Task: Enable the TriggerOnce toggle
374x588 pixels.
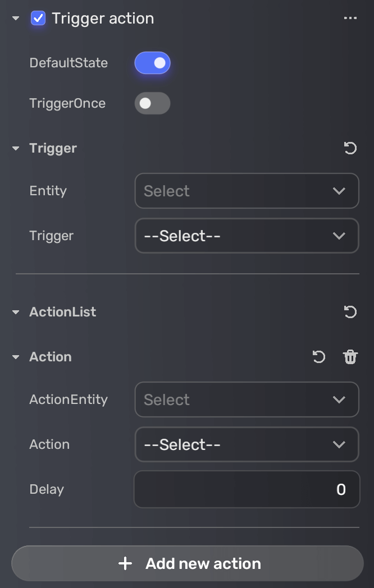Action: 152,103
